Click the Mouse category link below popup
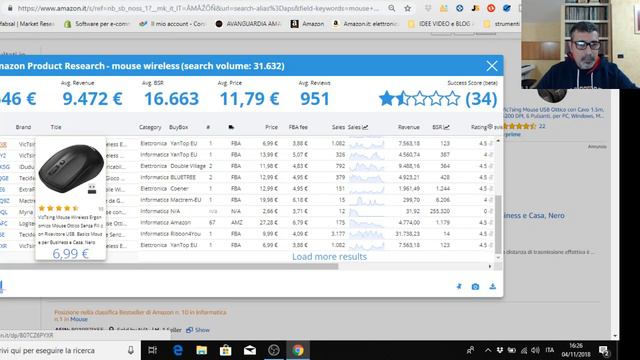The width and height of the screenshot is (640, 360). pyautogui.click(x=79, y=319)
